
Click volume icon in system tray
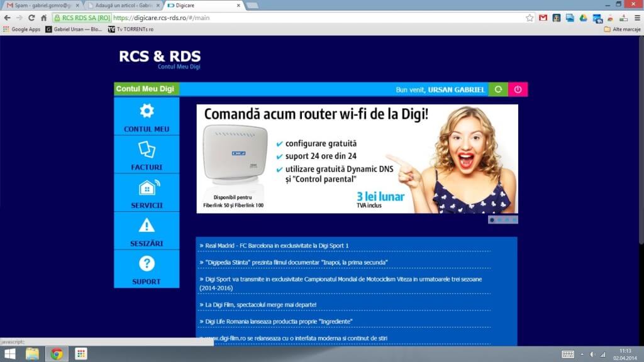click(x=592, y=354)
